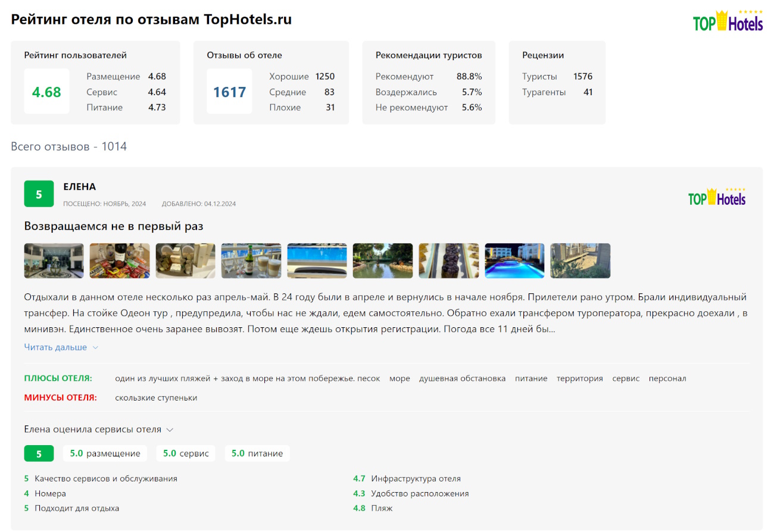Screen dimensions: 774x532
Task: Click the Турагенты 41 row
Action: 557,92
